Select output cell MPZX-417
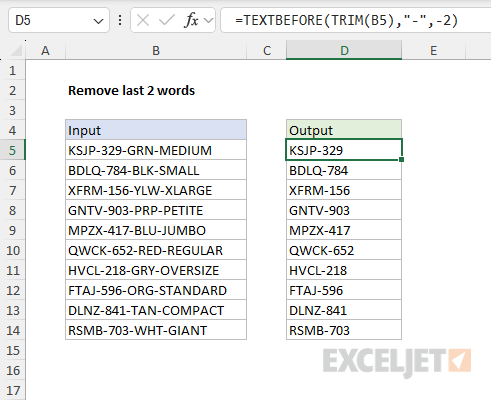Viewport: 491px width, 400px height. (x=344, y=230)
